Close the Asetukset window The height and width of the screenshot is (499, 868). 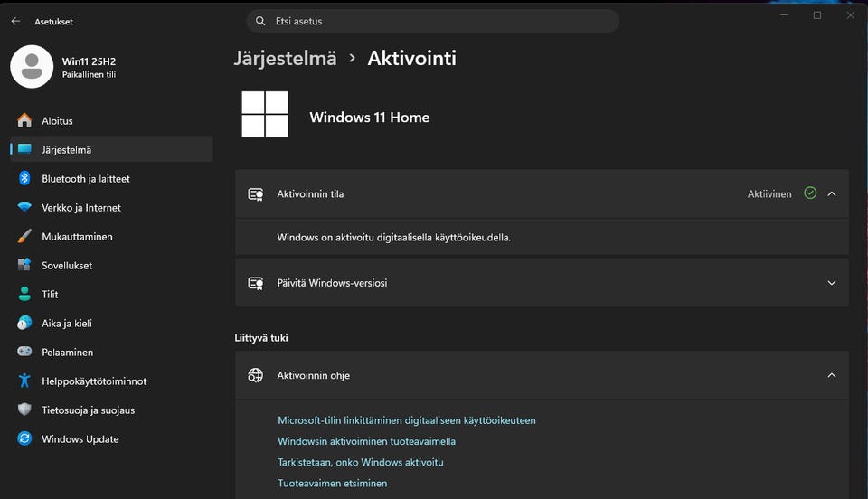[850, 15]
